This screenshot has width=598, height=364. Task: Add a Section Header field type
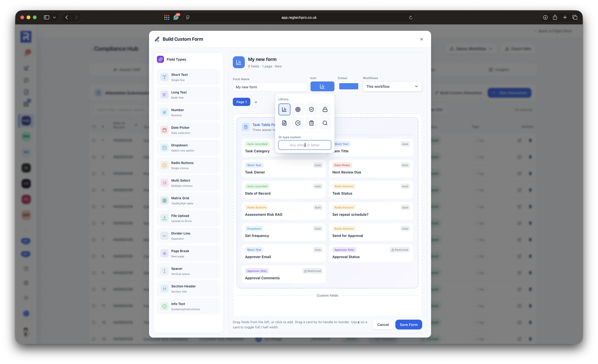tap(188, 289)
